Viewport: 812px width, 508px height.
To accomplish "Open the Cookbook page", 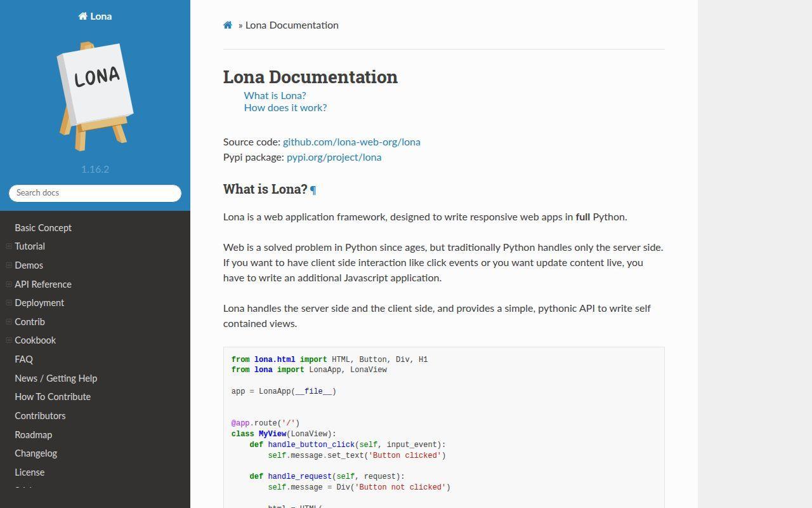I will [x=36, y=340].
